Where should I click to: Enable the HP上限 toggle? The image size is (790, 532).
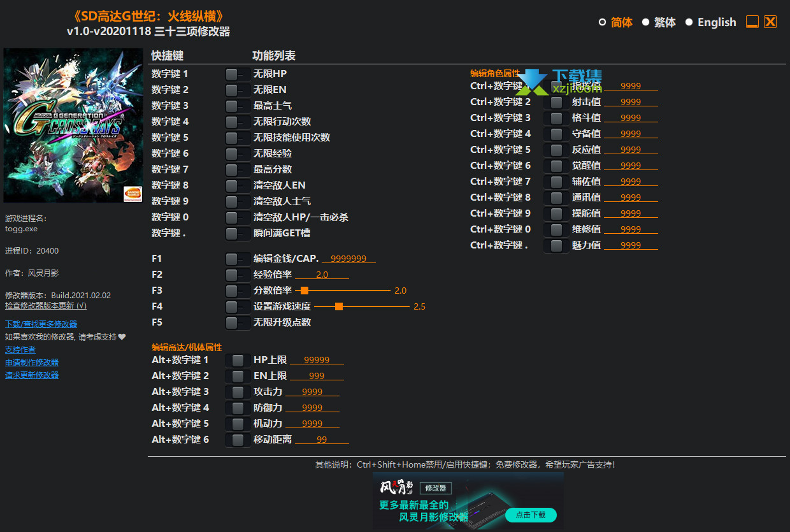click(x=238, y=360)
